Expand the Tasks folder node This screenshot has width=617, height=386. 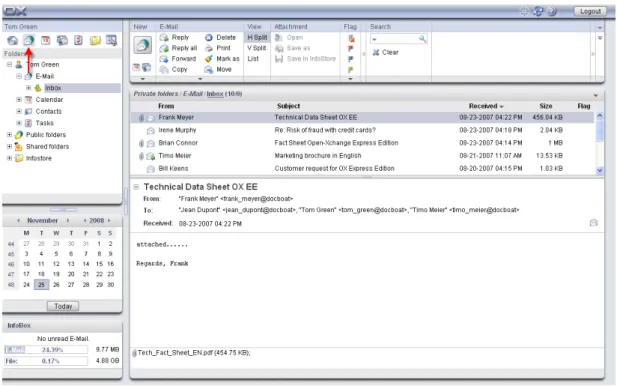click(18, 123)
